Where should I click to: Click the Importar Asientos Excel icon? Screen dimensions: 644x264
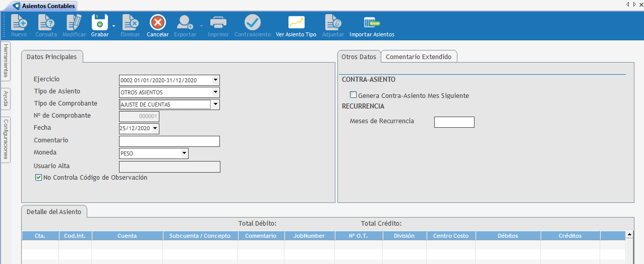pyautogui.click(x=372, y=23)
